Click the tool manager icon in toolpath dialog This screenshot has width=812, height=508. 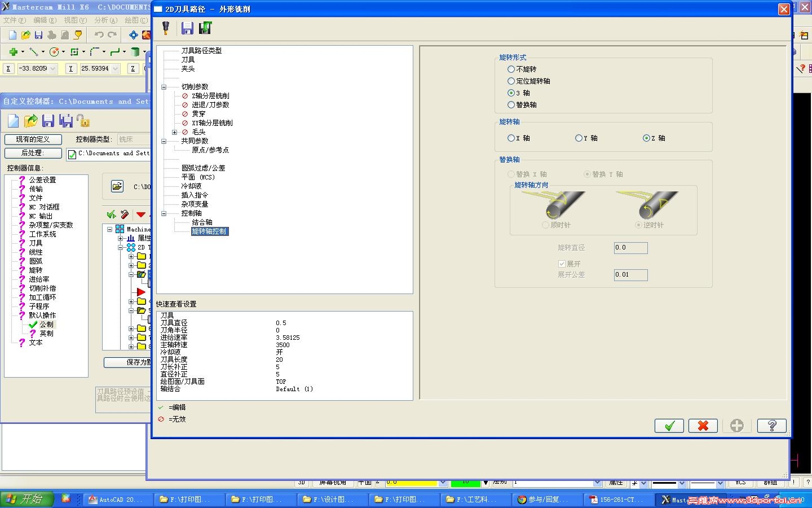(x=166, y=28)
